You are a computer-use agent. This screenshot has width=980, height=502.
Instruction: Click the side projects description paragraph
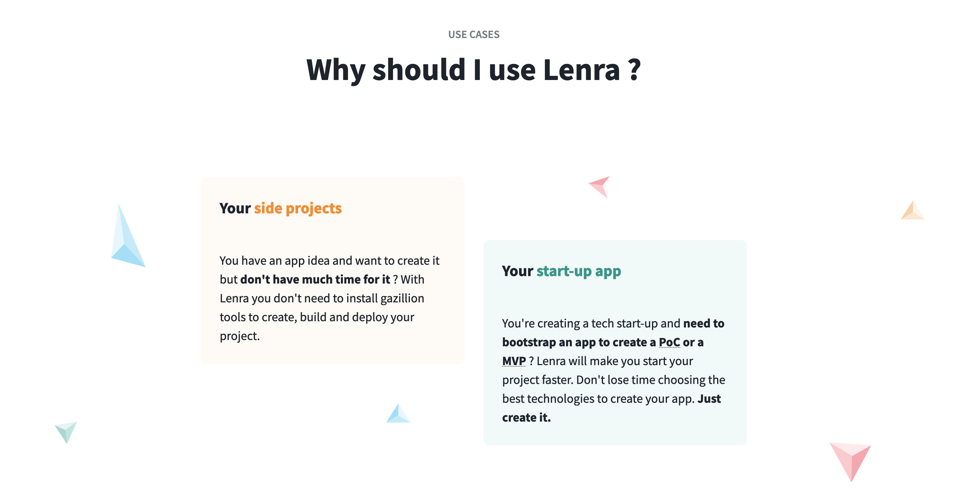tap(330, 298)
